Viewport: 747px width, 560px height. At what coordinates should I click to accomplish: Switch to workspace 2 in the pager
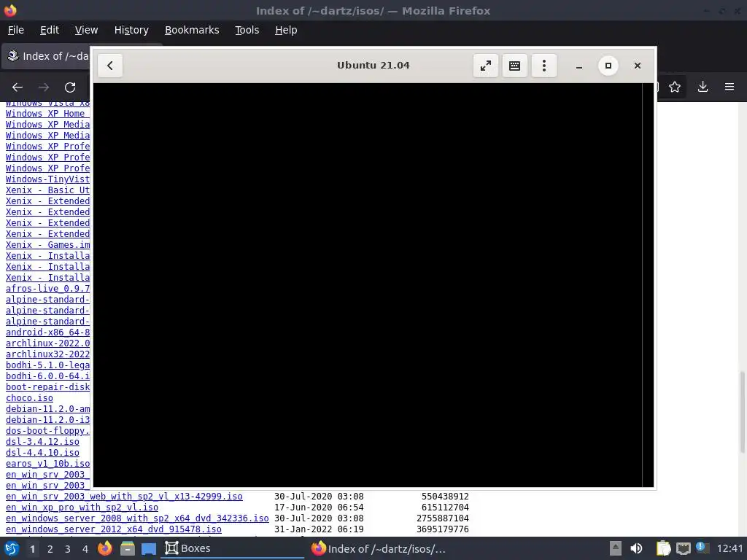[50, 549]
